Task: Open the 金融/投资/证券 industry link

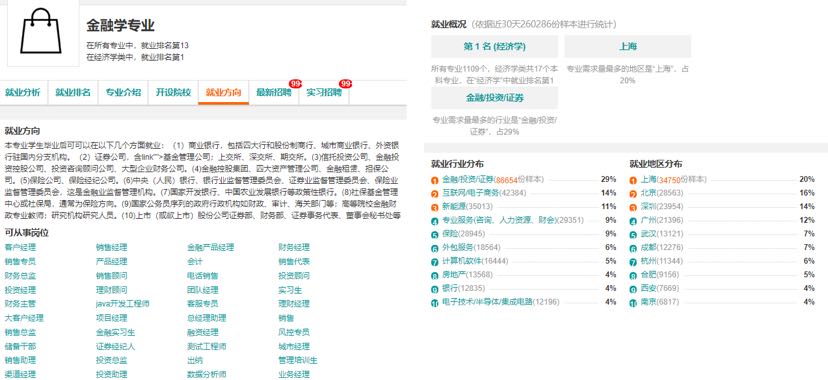Action: coord(468,180)
